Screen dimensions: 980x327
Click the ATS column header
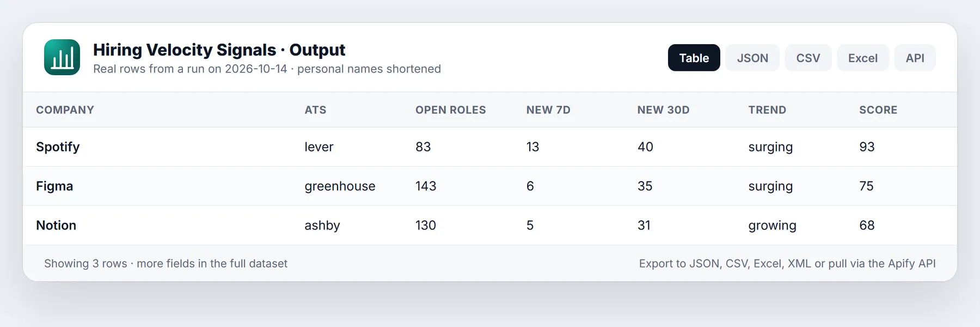(315, 110)
